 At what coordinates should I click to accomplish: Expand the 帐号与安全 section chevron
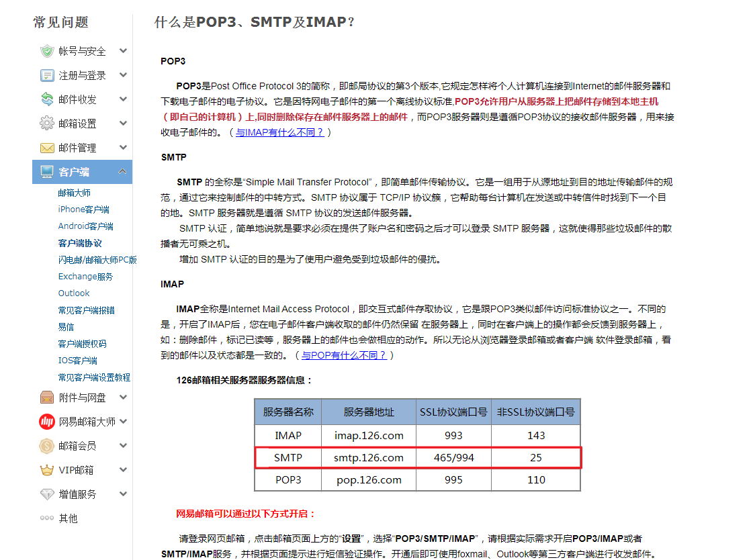click(x=124, y=50)
